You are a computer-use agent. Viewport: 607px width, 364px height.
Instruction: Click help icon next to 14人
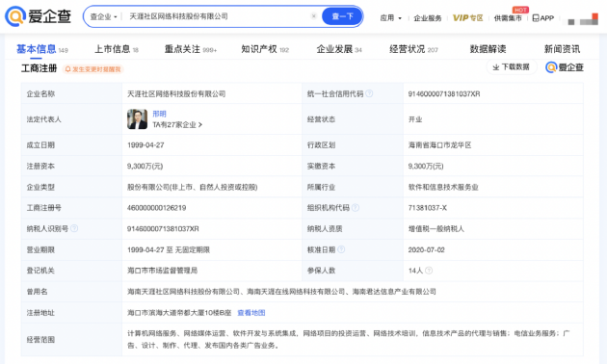click(429, 271)
